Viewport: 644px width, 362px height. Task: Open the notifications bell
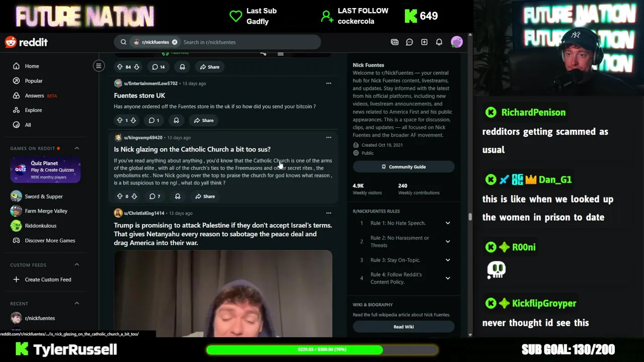439,42
